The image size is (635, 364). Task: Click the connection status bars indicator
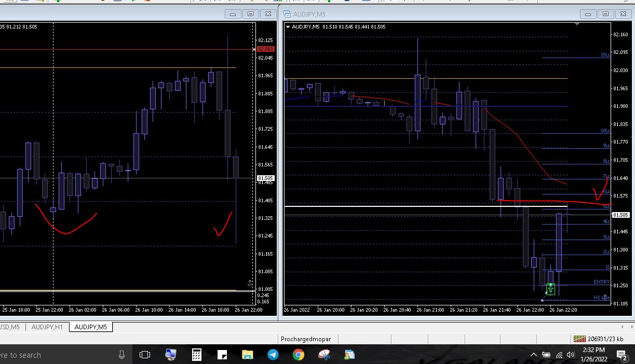tap(579, 339)
